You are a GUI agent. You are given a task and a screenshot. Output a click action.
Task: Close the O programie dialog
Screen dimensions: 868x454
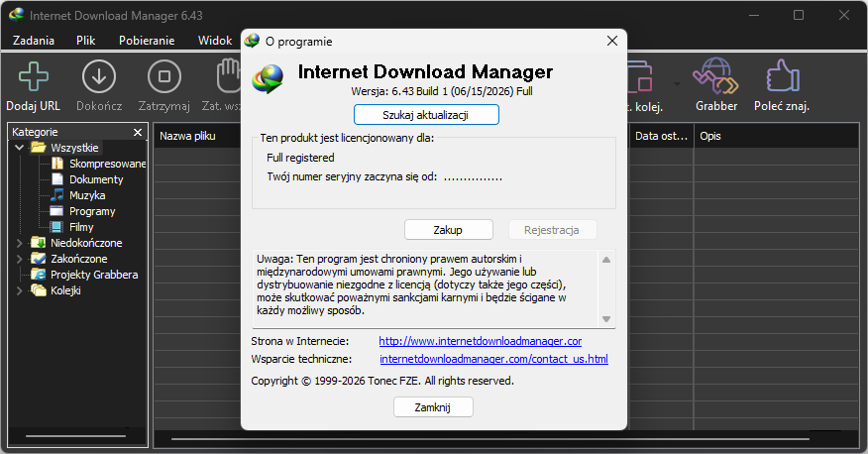click(x=612, y=41)
